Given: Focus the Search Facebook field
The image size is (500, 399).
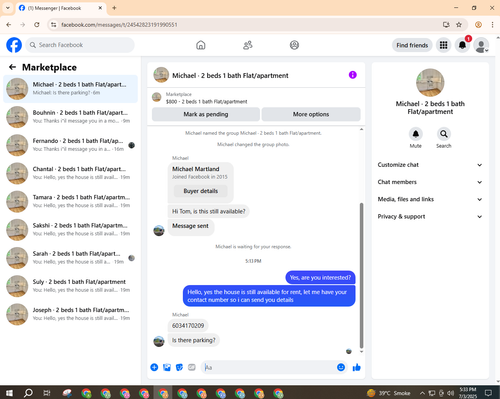Looking at the screenshot, I should pyautogui.click(x=80, y=45).
